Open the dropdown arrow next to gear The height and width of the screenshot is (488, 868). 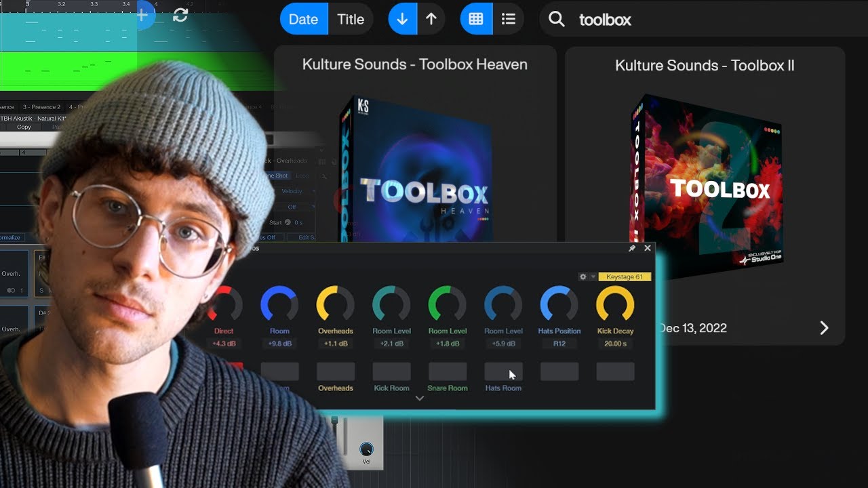593,277
